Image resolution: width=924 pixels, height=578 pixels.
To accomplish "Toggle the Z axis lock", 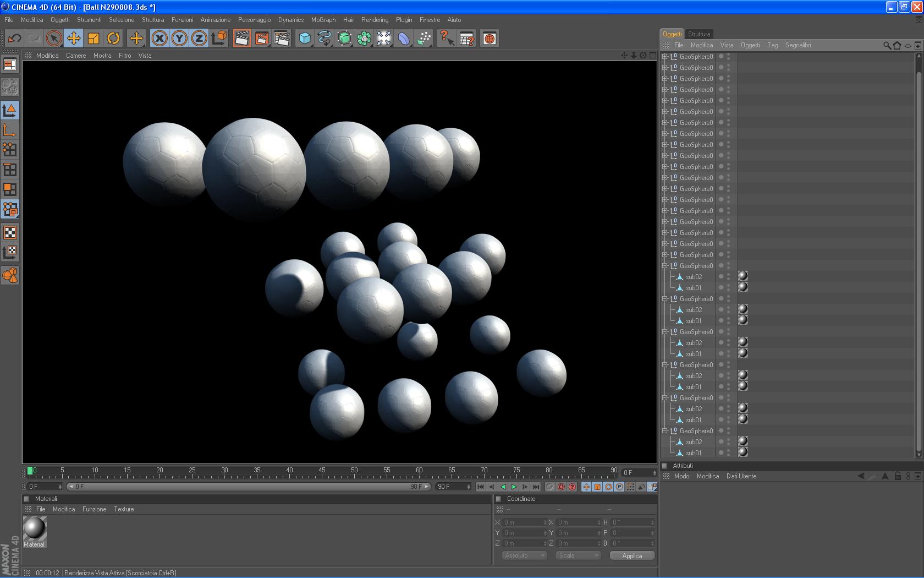I will coord(199,39).
